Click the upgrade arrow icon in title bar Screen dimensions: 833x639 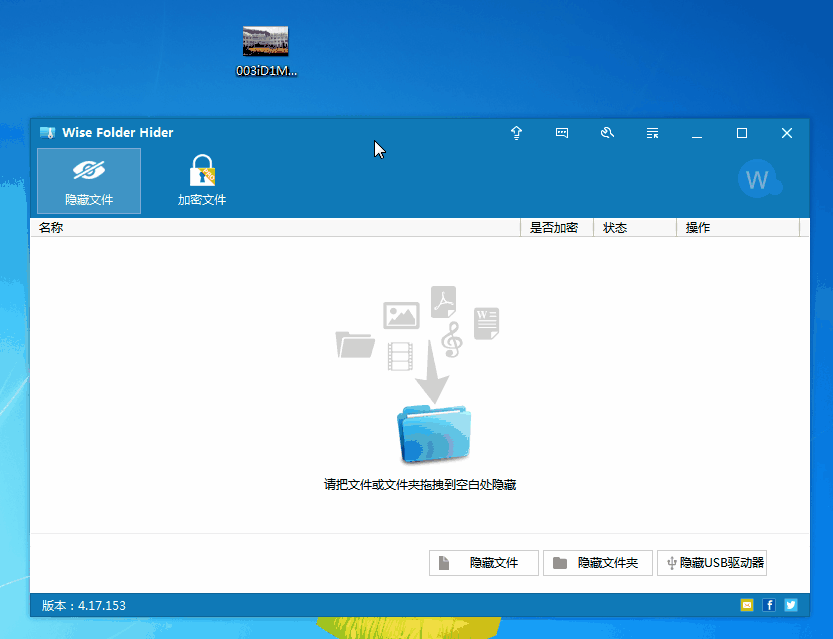click(516, 133)
